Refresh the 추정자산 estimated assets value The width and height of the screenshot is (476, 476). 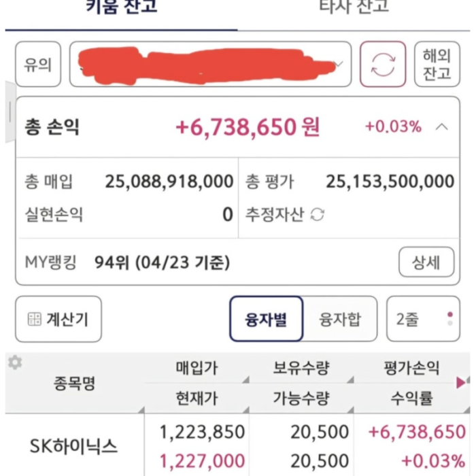[318, 214]
